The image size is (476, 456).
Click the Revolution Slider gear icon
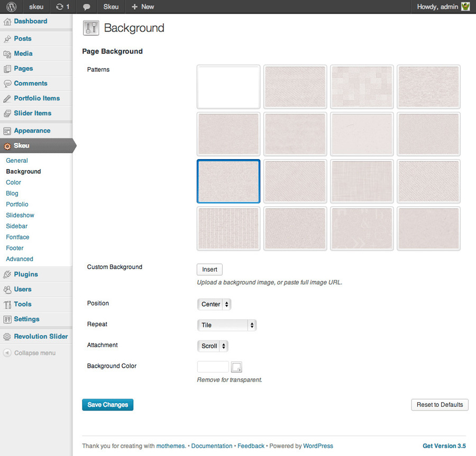pyautogui.click(x=7, y=337)
